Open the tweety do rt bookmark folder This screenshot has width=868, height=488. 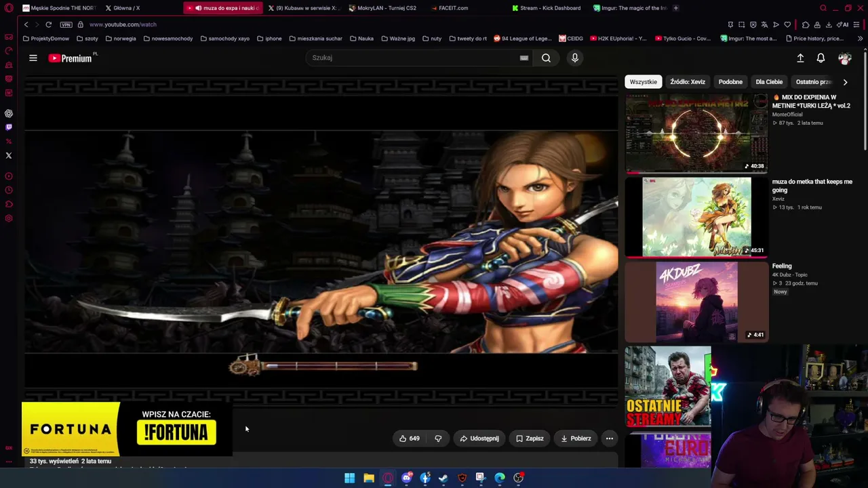coord(468,39)
